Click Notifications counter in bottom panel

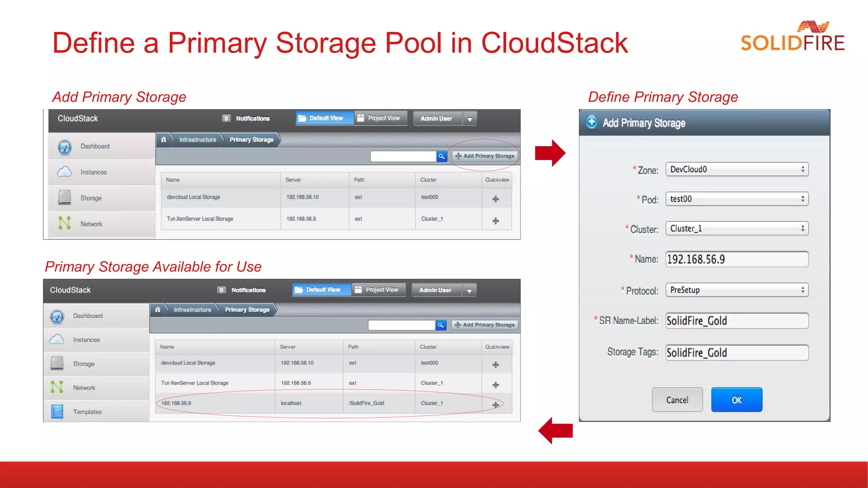pyautogui.click(x=221, y=290)
